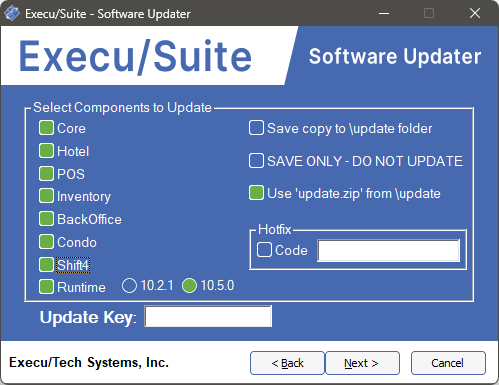Uncheck the Hotel component checkbox

[46, 151]
